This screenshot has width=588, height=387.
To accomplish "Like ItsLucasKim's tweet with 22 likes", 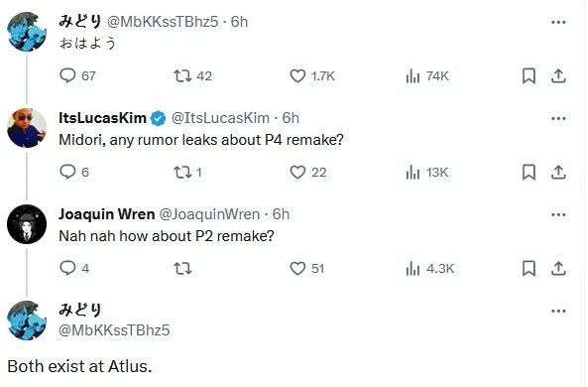I will [307, 173].
